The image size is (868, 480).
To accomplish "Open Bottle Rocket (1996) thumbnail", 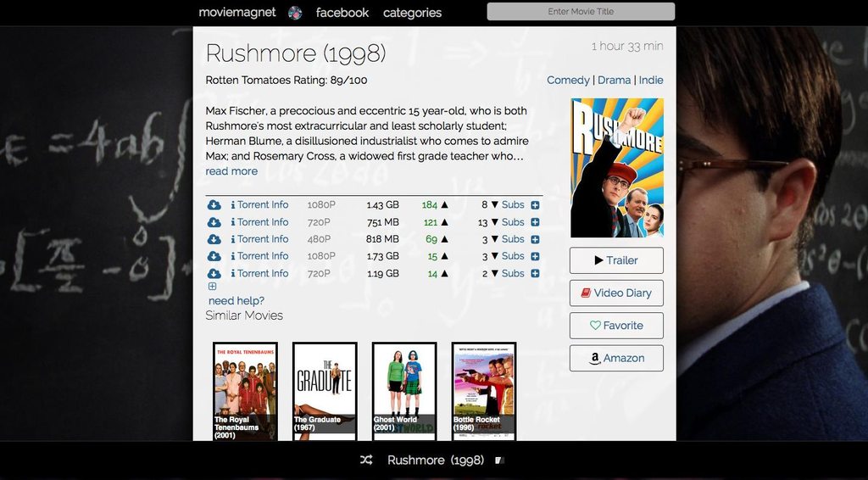I will click(x=484, y=392).
